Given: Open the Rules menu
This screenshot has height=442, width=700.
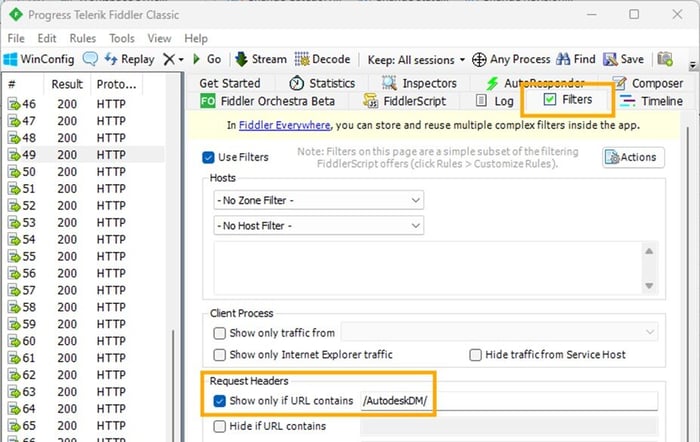Looking at the screenshot, I should pos(83,38).
